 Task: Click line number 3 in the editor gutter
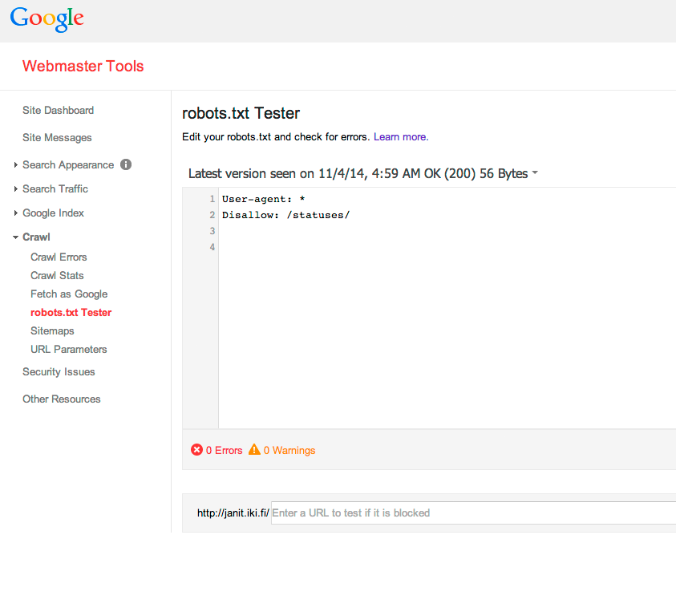coord(213,231)
